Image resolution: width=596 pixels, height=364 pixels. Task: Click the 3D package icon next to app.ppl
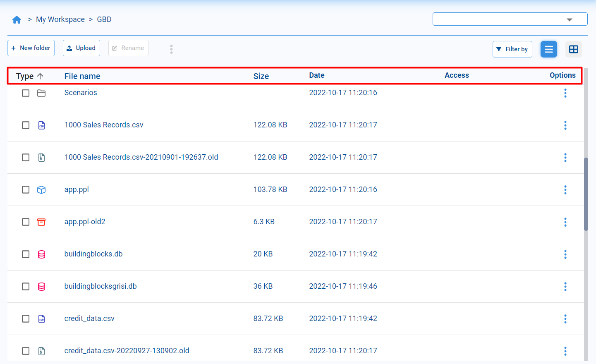click(x=41, y=189)
